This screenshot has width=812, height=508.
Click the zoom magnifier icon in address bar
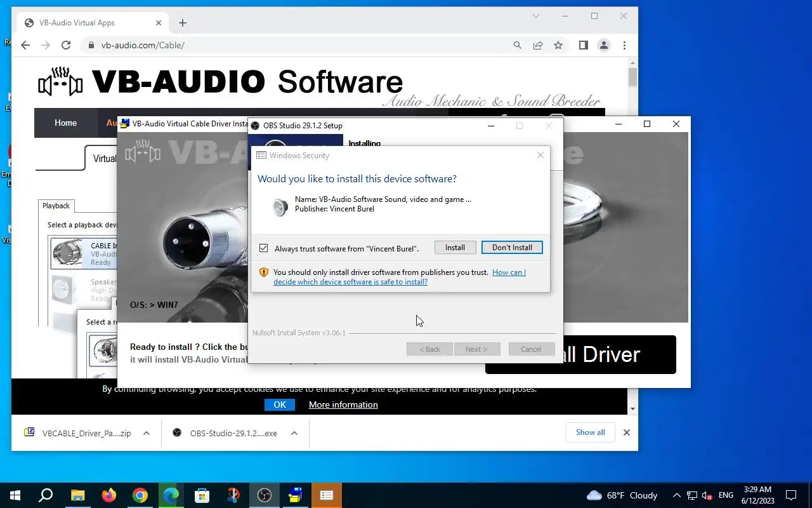click(518, 45)
